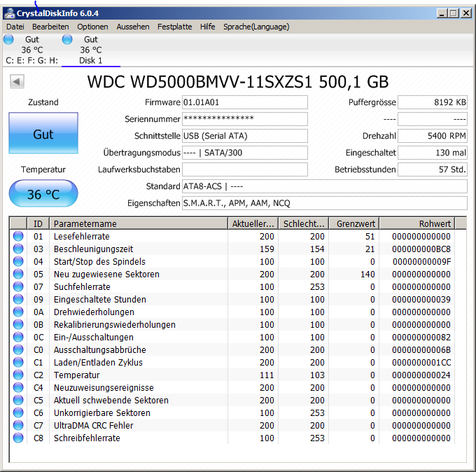Click the status orb for Drehwiederholungen row

click(x=18, y=312)
